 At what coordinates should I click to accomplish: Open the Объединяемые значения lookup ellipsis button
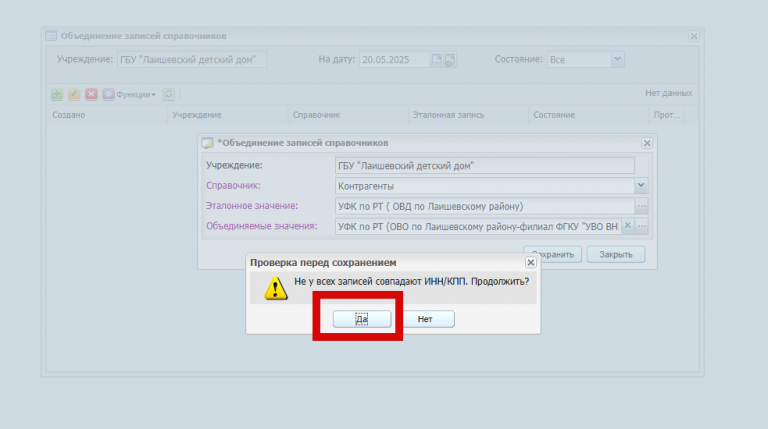(x=641, y=226)
